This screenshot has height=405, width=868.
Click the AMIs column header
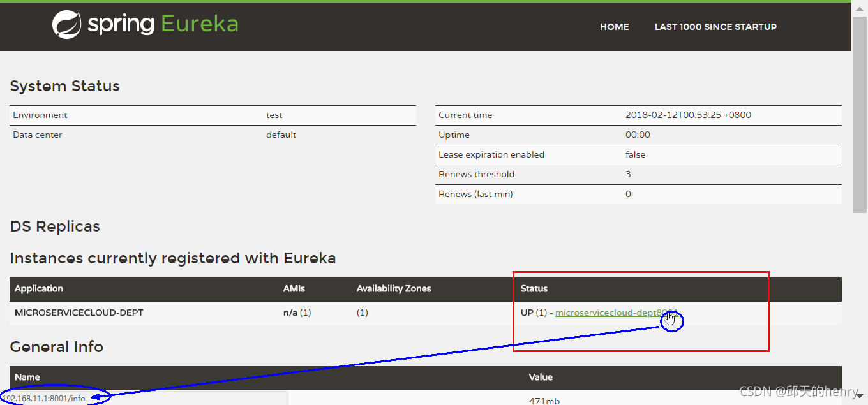[294, 289]
